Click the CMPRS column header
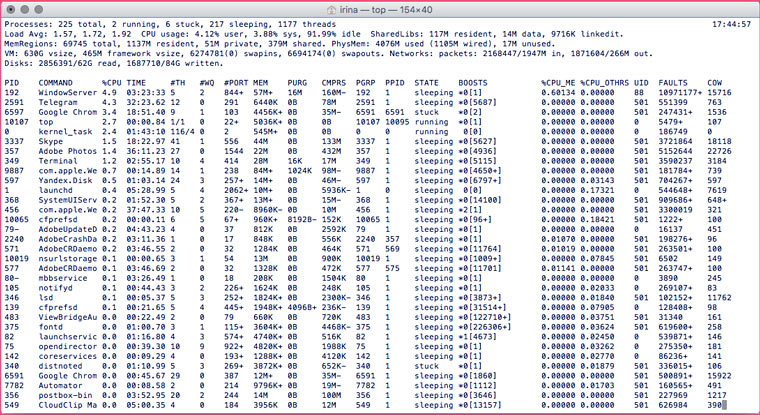 click(x=333, y=83)
